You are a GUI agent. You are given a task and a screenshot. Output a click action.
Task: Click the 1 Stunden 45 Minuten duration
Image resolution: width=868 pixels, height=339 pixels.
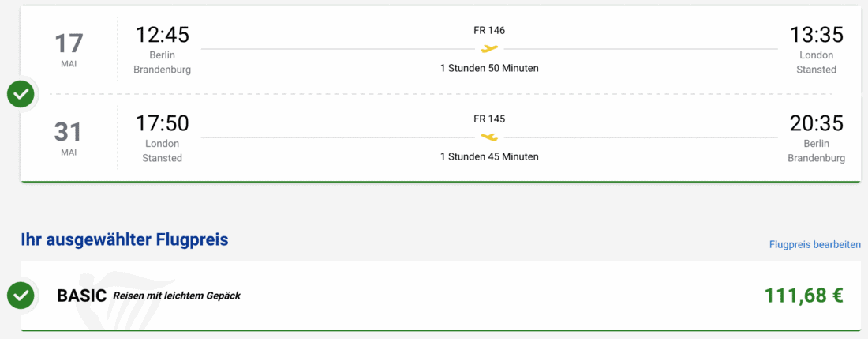pyautogui.click(x=489, y=156)
